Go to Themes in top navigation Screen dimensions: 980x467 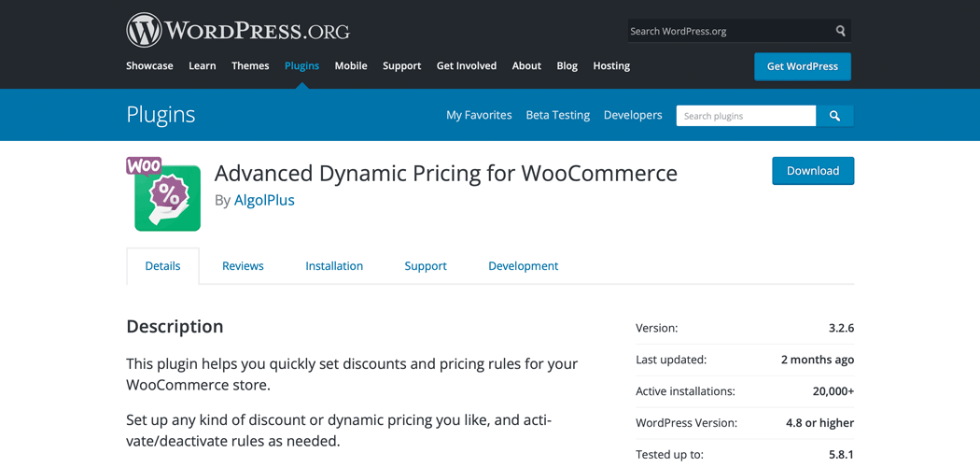[250, 65]
